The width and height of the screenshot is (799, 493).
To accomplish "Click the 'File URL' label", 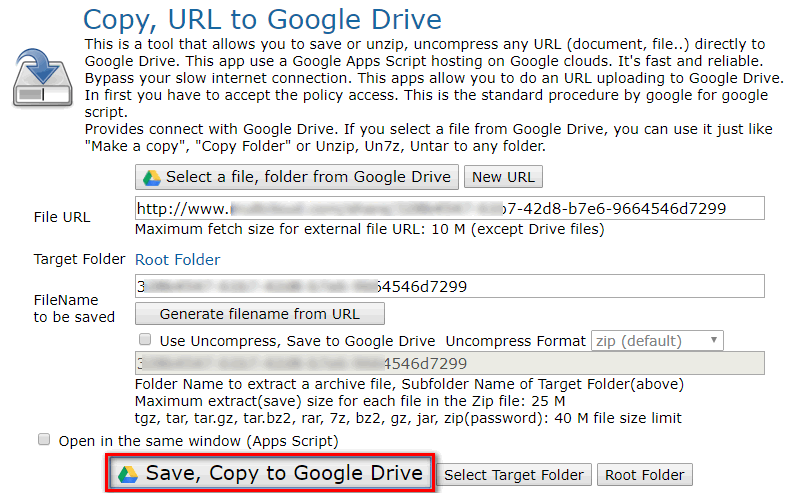I will tap(62, 217).
